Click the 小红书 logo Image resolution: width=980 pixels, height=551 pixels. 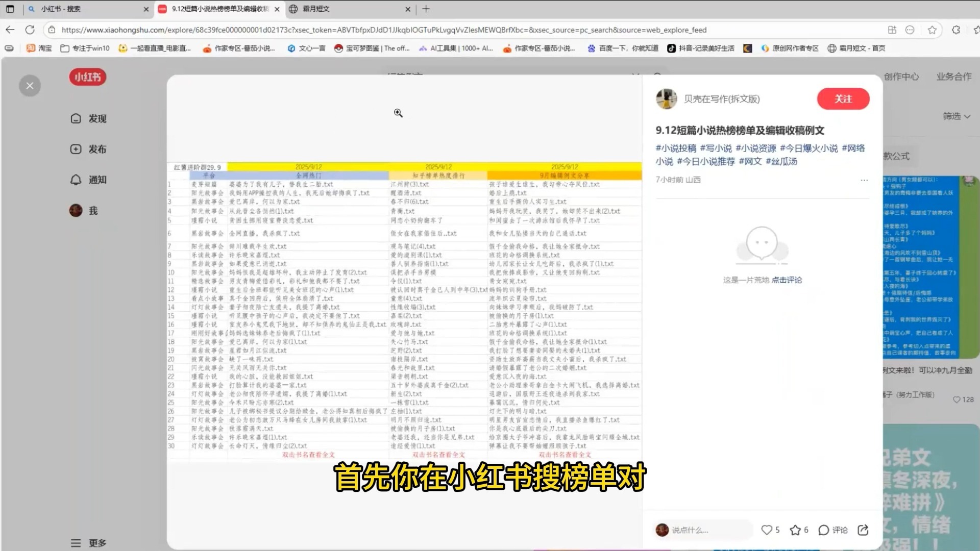coord(88,77)
